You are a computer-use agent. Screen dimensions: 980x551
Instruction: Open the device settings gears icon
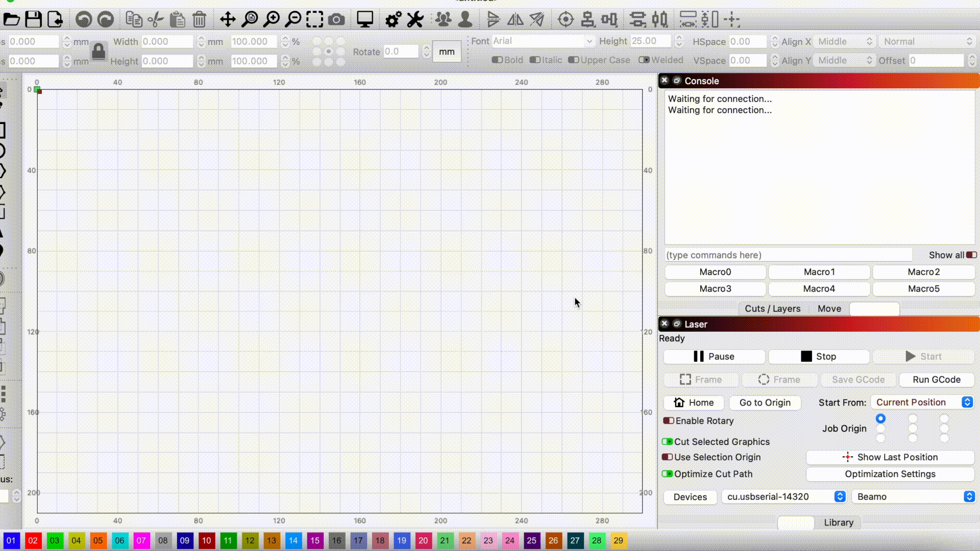pos(393,19)
